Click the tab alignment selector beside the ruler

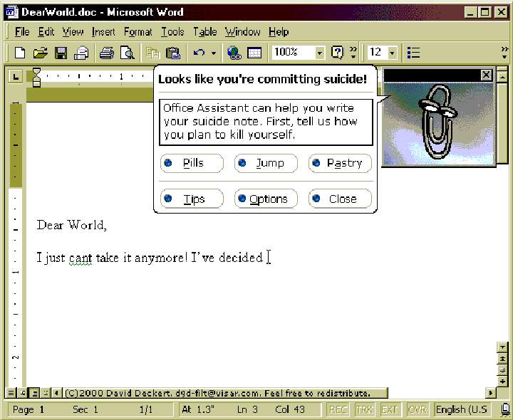pyautogui.click(x=15, y=77)
